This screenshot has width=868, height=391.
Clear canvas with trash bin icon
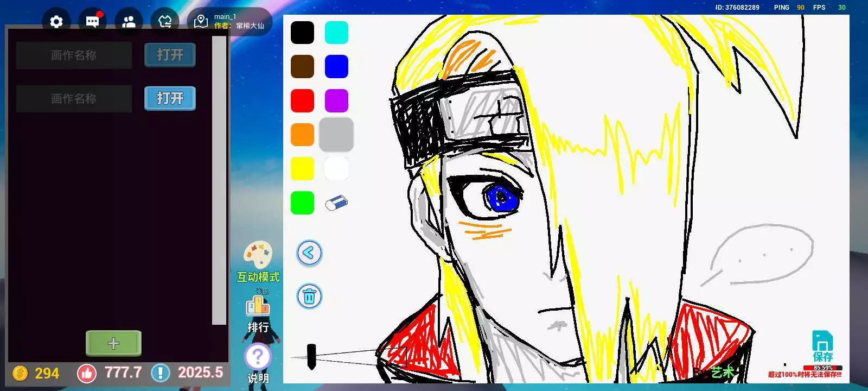[x=309, y=297]
